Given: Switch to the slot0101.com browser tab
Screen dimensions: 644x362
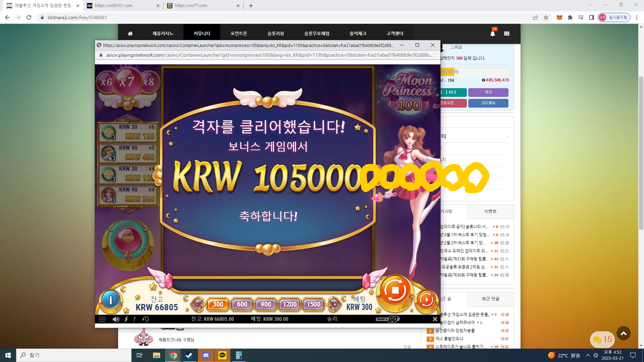Looking at the screenshot, I should pyautogui.click(x=123, y=6).
